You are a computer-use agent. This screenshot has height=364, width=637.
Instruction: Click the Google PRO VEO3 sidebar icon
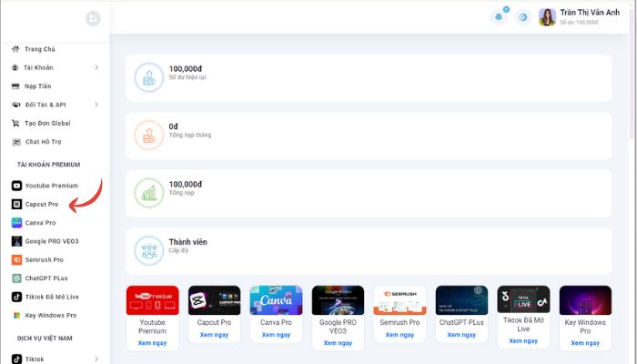[x=16, y=241]
